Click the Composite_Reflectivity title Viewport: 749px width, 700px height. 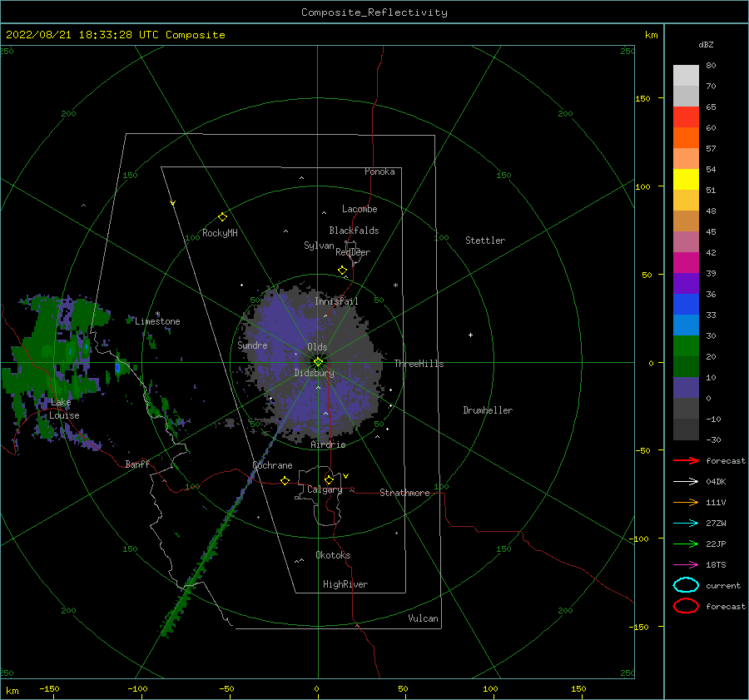(374, 12)
